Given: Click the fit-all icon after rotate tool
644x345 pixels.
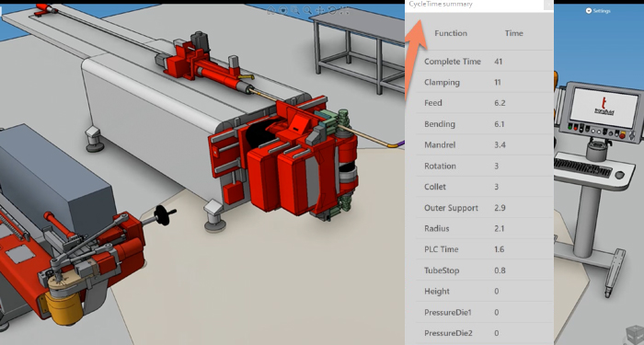Looking at the screenshot, I should [x=344, y=11].
